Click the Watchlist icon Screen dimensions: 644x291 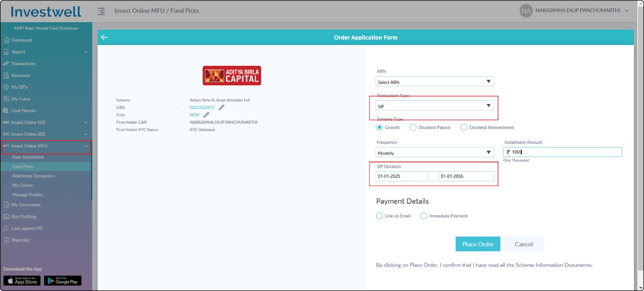[6, 240]
